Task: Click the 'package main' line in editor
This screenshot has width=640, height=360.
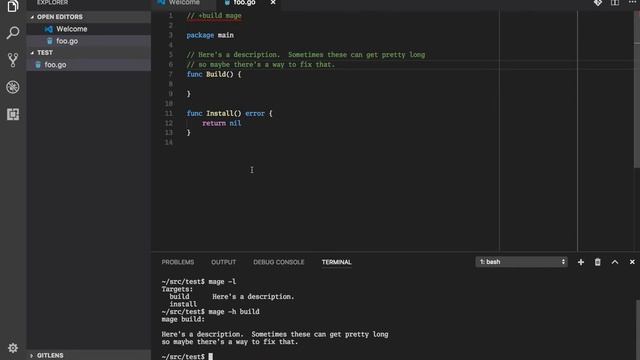Action: pos(210,35)
